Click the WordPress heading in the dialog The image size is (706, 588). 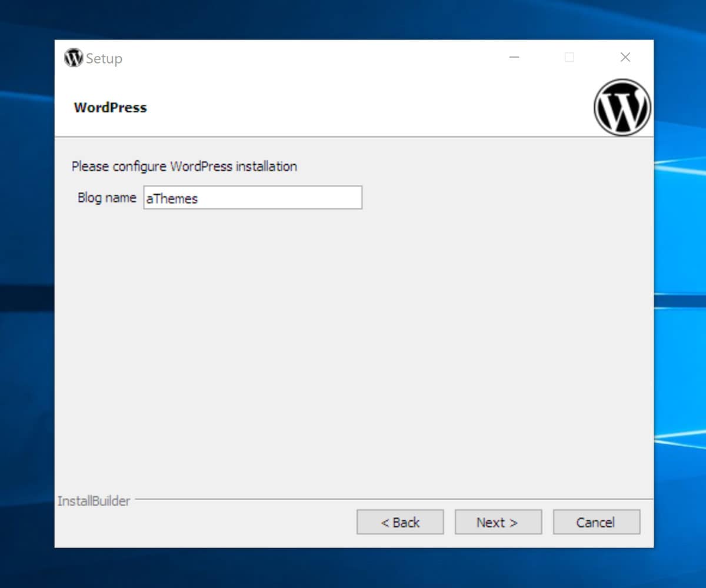tap(110, 108)
